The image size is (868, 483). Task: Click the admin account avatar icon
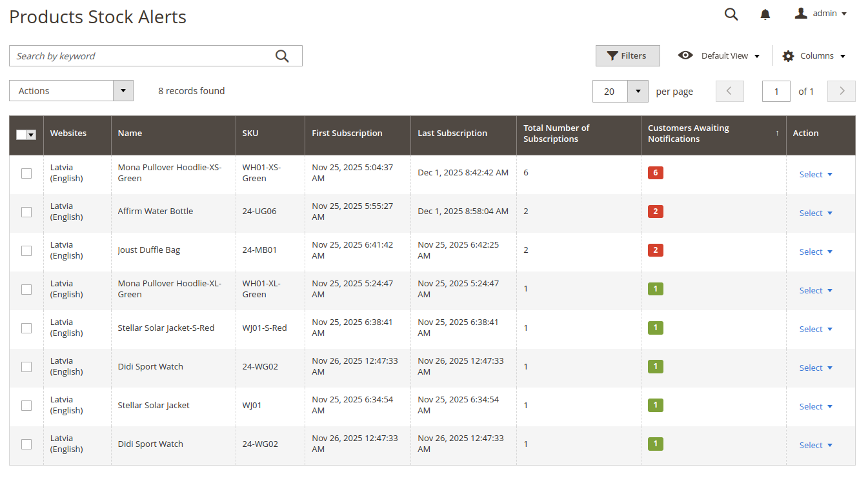tap(801, 13)
